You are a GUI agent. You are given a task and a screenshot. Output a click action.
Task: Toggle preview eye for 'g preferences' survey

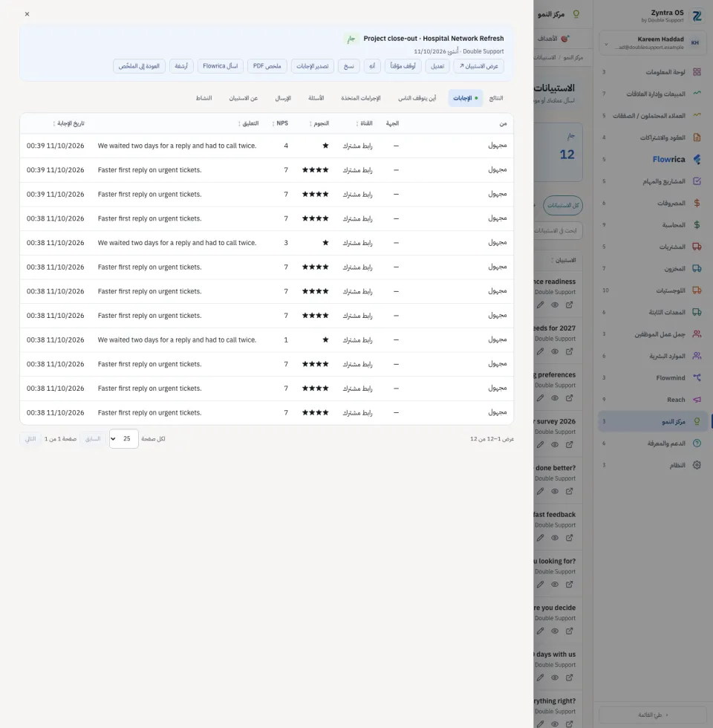coord(555,398)
